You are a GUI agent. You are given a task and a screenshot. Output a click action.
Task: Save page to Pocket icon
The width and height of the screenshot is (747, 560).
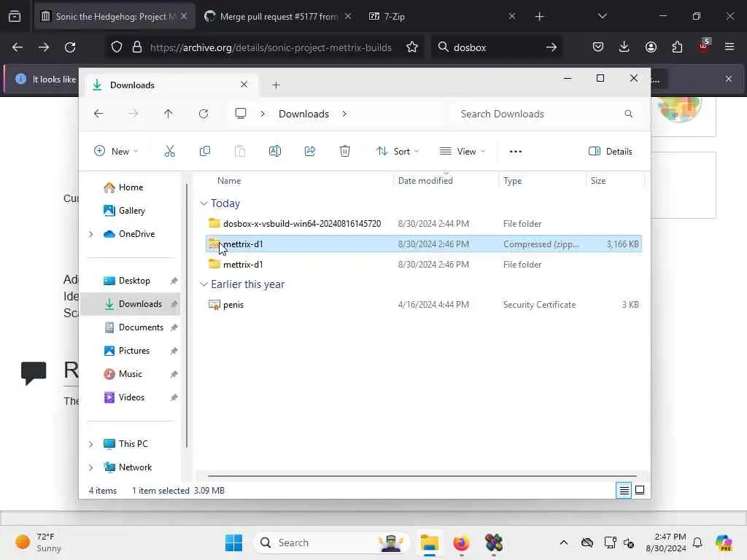598,47
